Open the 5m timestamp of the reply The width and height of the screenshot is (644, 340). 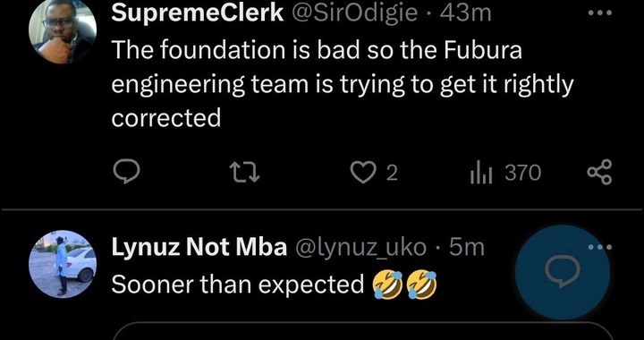click(467, 248)
